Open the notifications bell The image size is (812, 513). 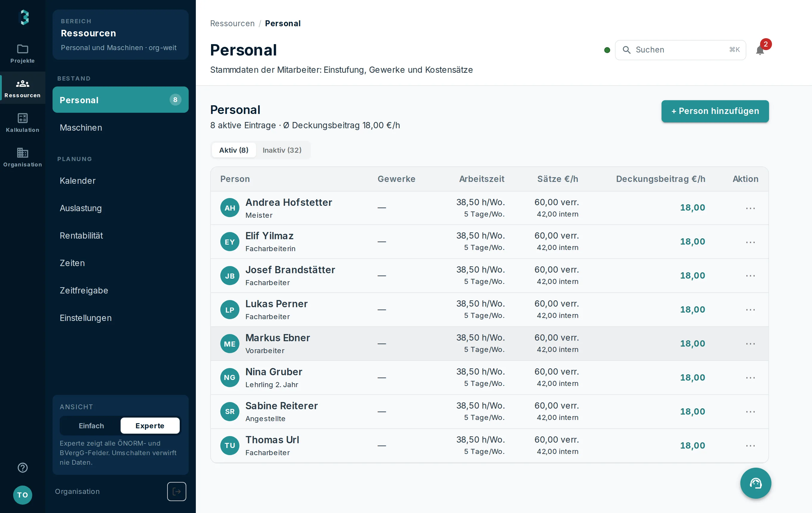[760, 50]
